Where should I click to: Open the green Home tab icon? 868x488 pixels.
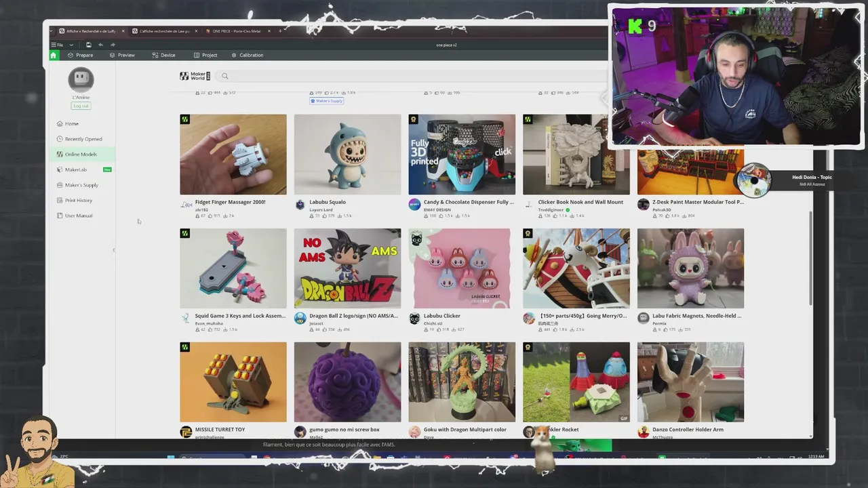(54, 55)
